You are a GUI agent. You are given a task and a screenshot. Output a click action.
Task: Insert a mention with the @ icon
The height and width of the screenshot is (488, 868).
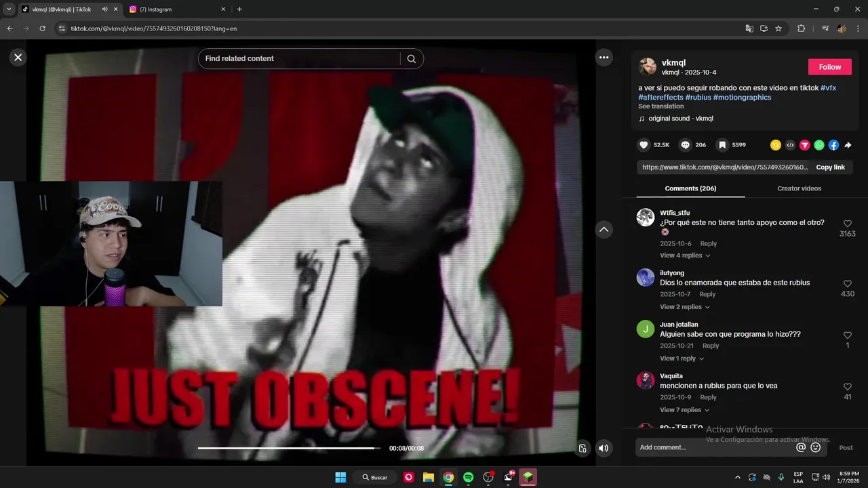point(801,447)
